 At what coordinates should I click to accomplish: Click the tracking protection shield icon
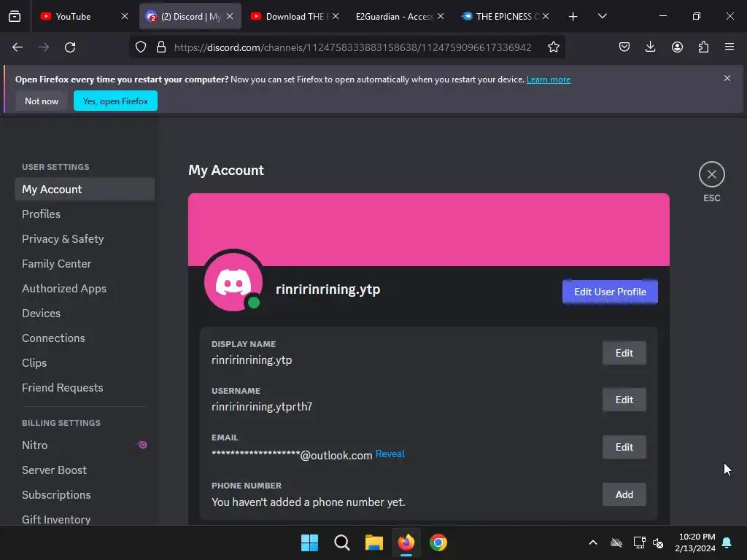tap(141, 47)
